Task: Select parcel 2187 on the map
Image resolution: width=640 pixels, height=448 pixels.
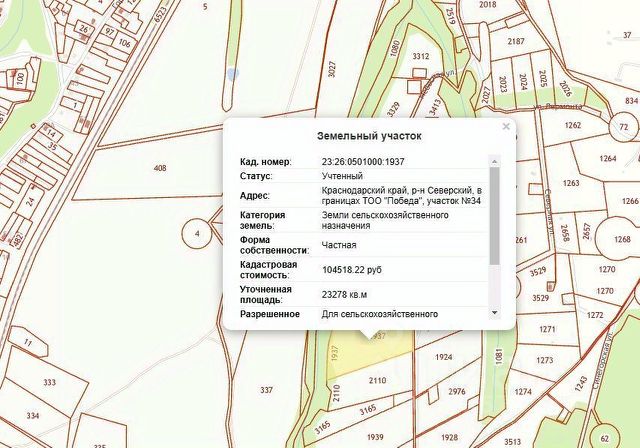Action: (x=516, y=41)
